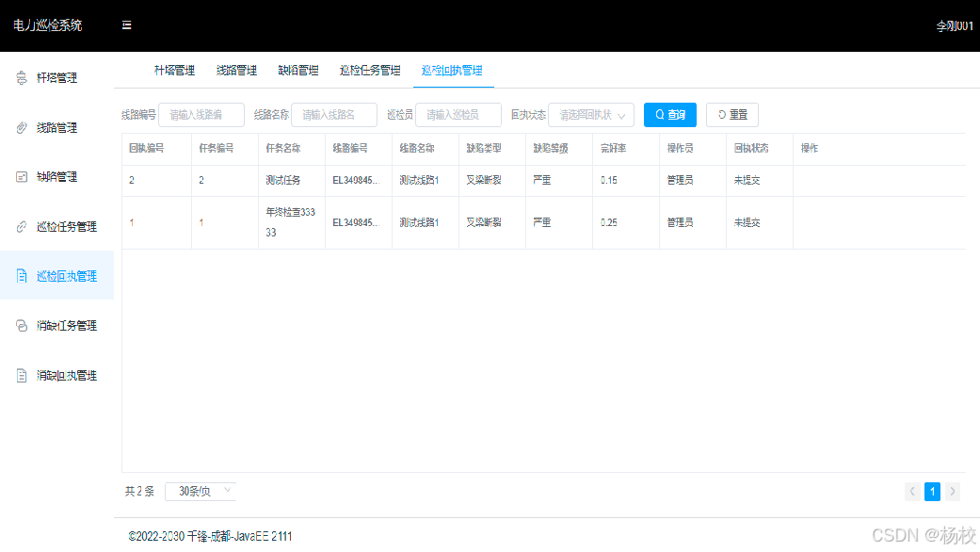Select the active 巡检回执管理 tab
The width and height of the screenshot is (980, 552).
click(452, 71)
